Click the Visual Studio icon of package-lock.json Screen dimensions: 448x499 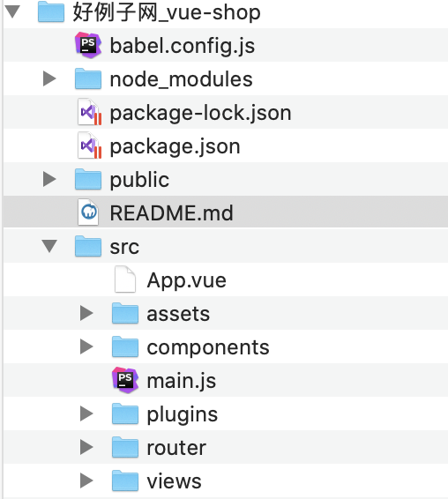click(89, 112)
